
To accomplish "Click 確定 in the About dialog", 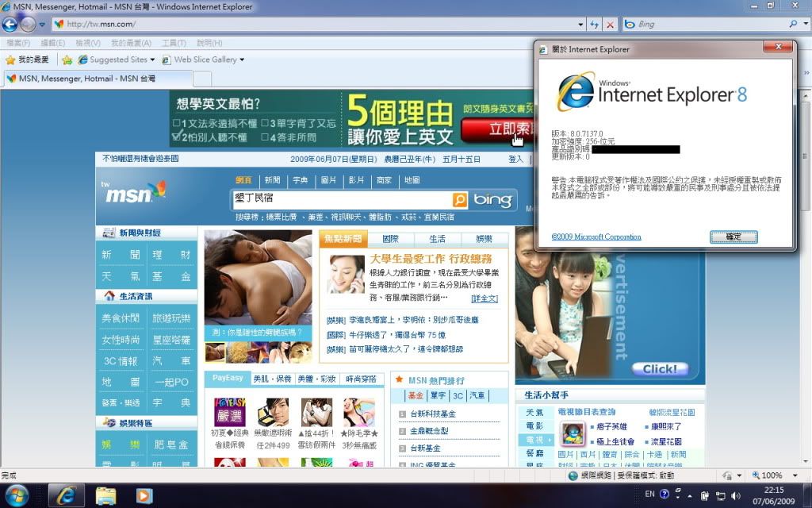I will tap(733, 237).
